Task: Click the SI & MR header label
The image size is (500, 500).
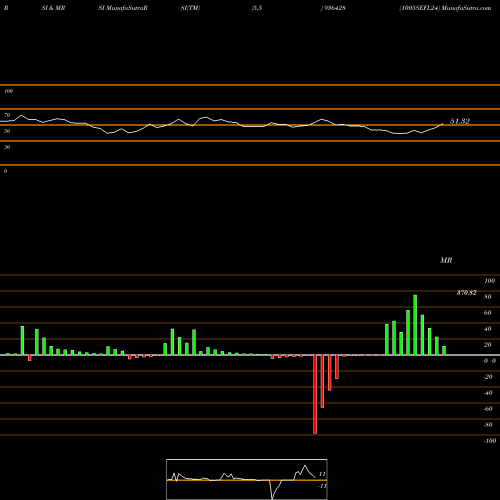Action: coord(53,8)
